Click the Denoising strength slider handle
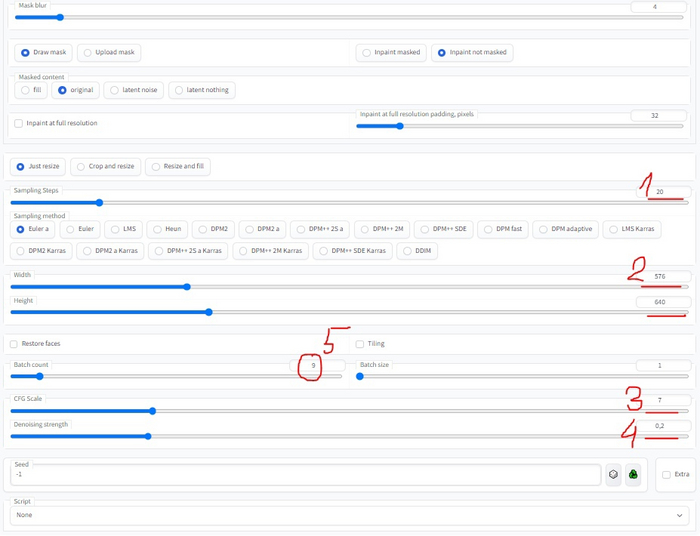The height and width of the screenshot is (536, 700). pyautogui.click(x=148, y=436)
